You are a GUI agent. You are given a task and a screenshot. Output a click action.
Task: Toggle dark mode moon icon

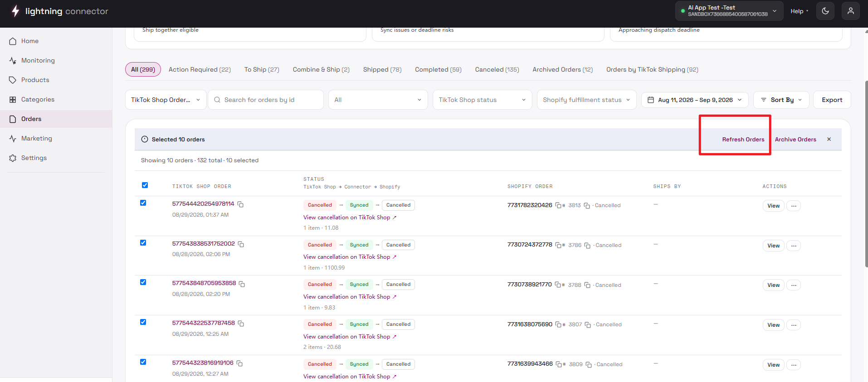coord(825,11)
